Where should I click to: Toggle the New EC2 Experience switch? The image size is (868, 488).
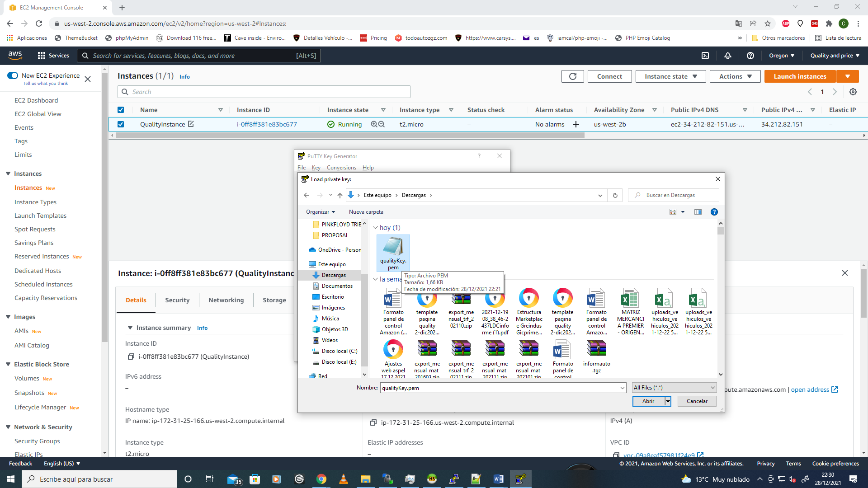(x=13, y=75)
